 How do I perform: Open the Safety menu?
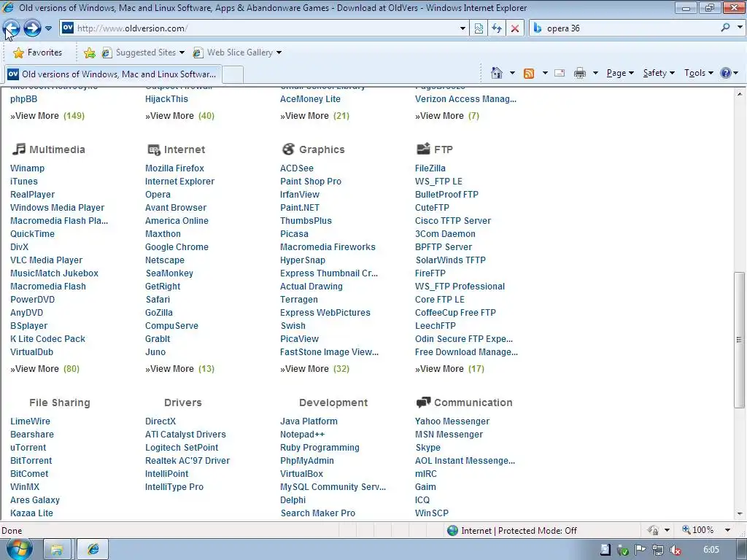click(659, 73)
